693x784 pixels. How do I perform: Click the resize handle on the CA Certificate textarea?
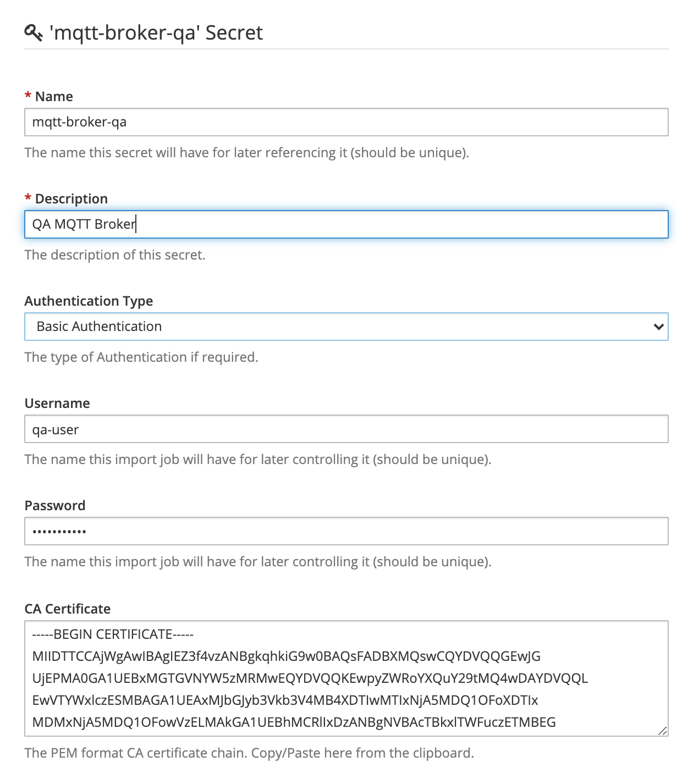click(663, 731)
